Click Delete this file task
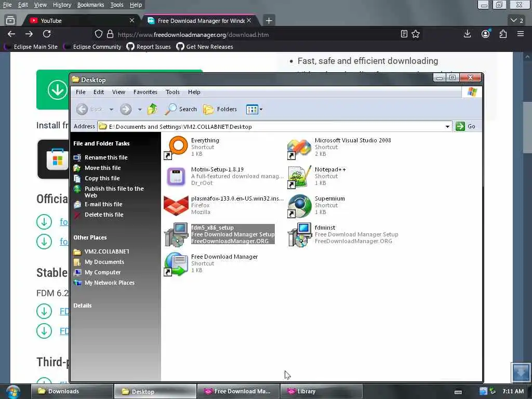 point(104,215)
